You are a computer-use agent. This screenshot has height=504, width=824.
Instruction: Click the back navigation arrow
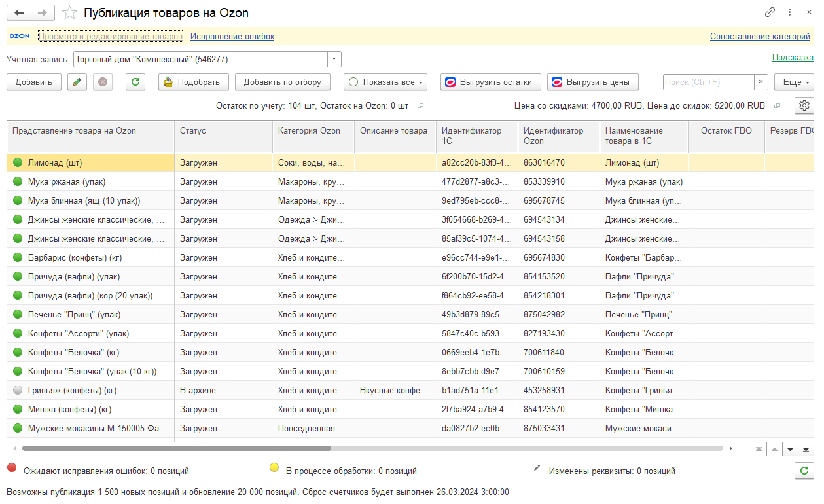pos(19,13)
